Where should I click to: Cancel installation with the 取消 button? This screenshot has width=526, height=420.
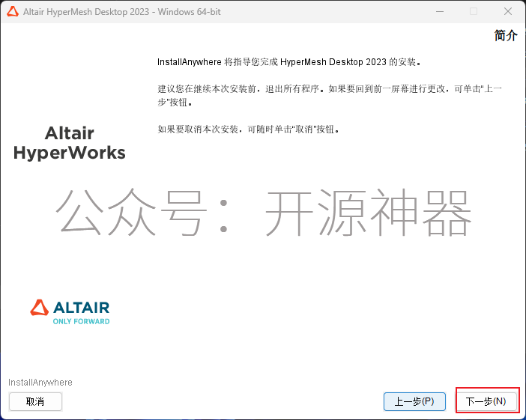(35, 401)
